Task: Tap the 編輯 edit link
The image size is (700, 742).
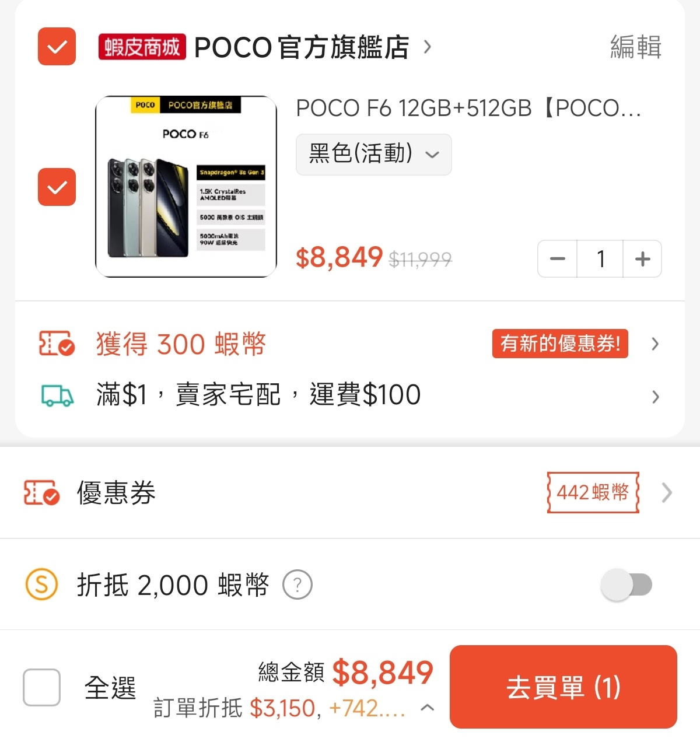Action: [x=636, y=47]
